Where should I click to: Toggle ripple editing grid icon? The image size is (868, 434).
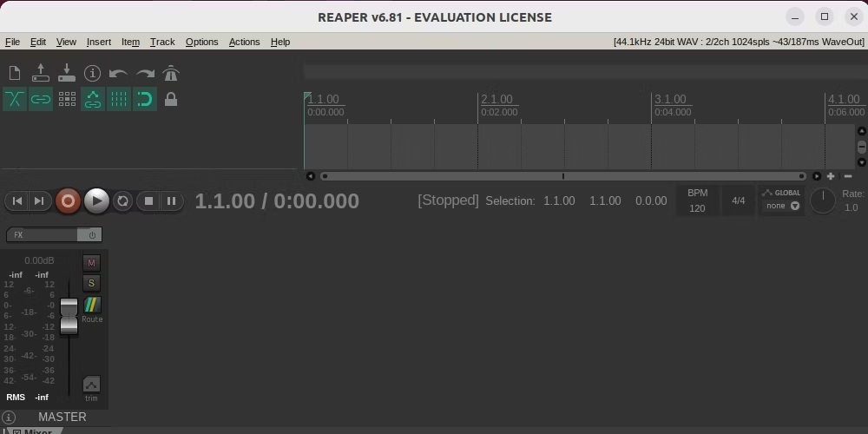click(67, 99)
